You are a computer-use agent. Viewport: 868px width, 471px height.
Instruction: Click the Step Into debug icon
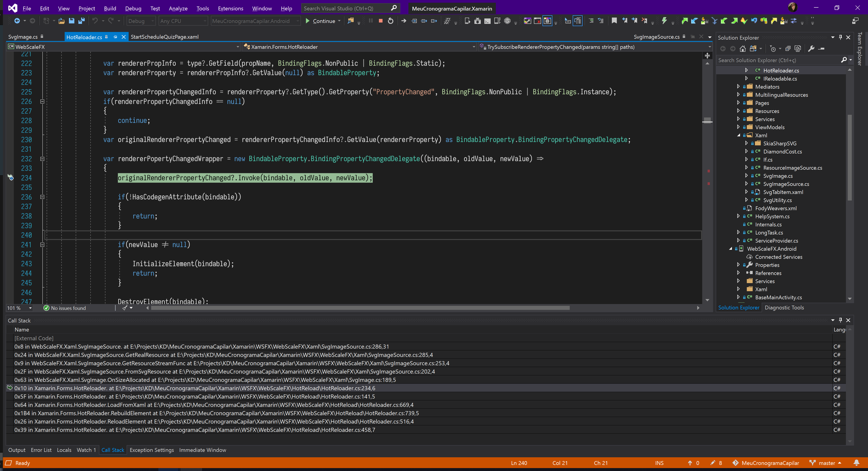point(414,20)
